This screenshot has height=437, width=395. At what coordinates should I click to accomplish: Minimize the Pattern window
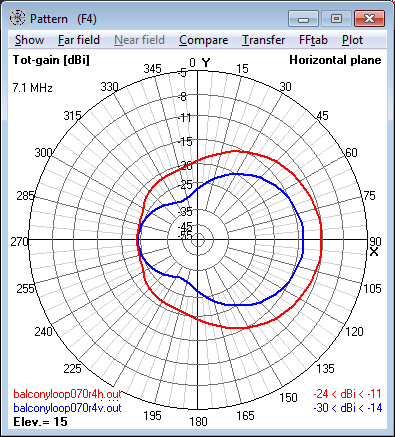tap(303, 18)
